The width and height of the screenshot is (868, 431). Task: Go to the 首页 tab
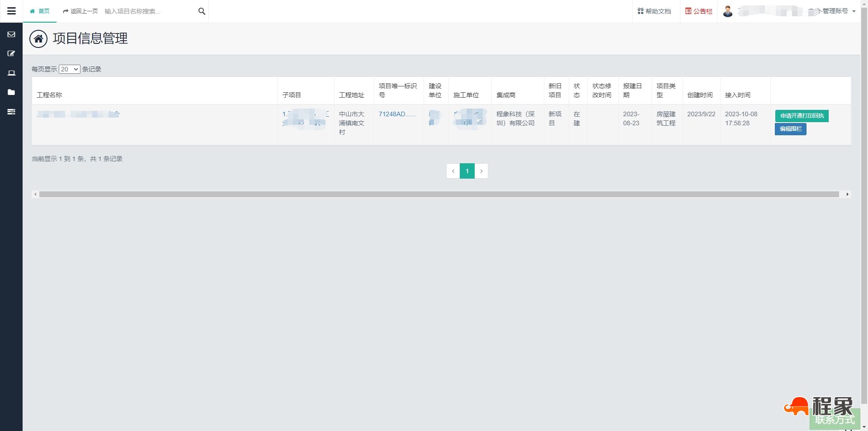coord(40,11)
